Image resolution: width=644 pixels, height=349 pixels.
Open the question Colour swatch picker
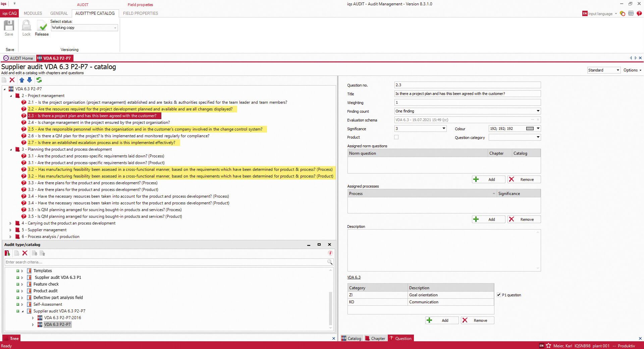click(x=538, y=129)
